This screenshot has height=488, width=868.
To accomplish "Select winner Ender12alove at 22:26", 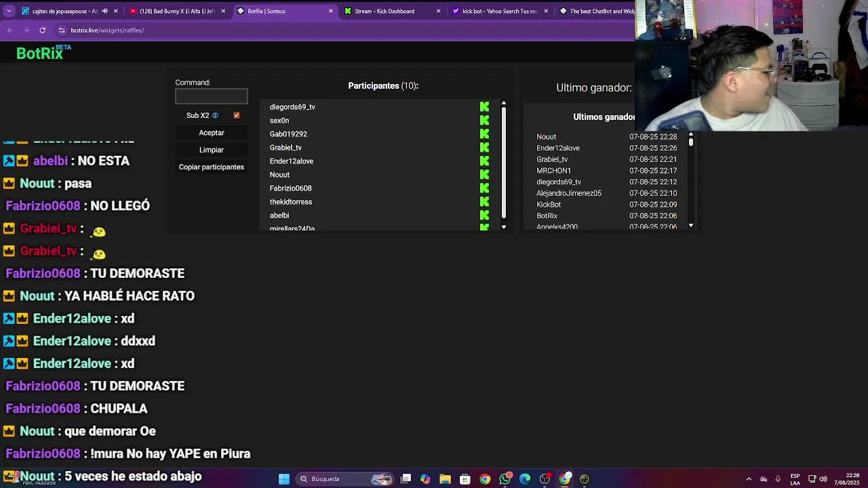I will point(607,148).
